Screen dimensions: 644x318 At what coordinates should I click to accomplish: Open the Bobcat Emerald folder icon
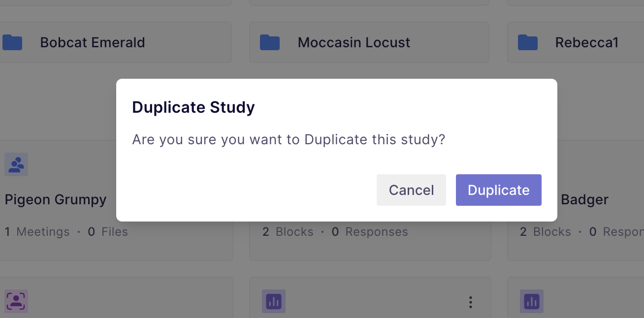click(12, 42)
